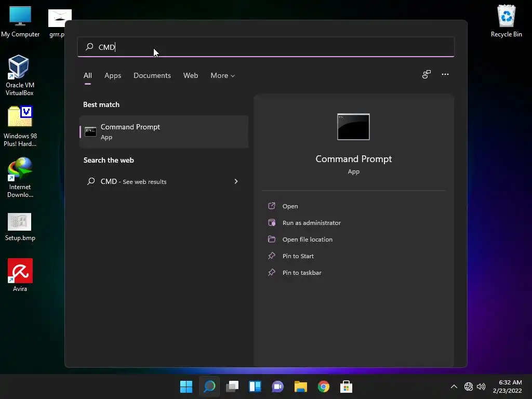Switch to the Web tab
Image resolution: width=532 pixels, height=399 pixels.
click(191, 76)
